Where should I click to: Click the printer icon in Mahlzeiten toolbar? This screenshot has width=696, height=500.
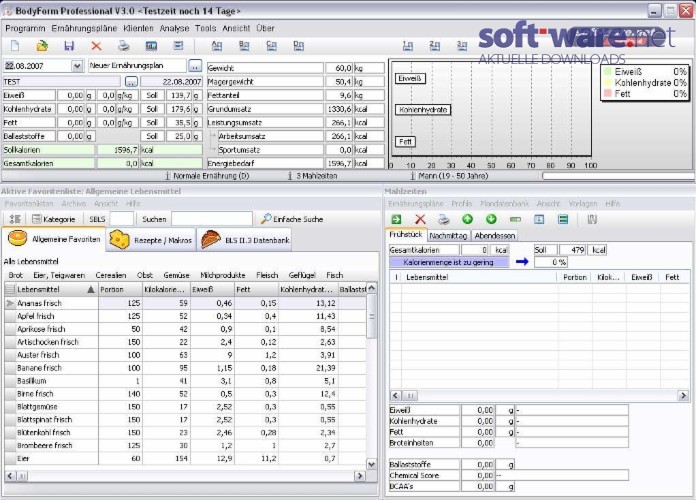coord(443,219)
